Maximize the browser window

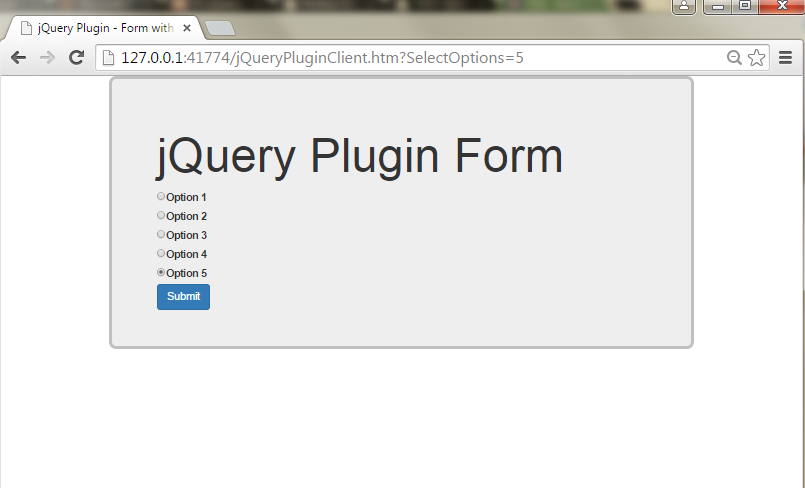pos(744,7)
